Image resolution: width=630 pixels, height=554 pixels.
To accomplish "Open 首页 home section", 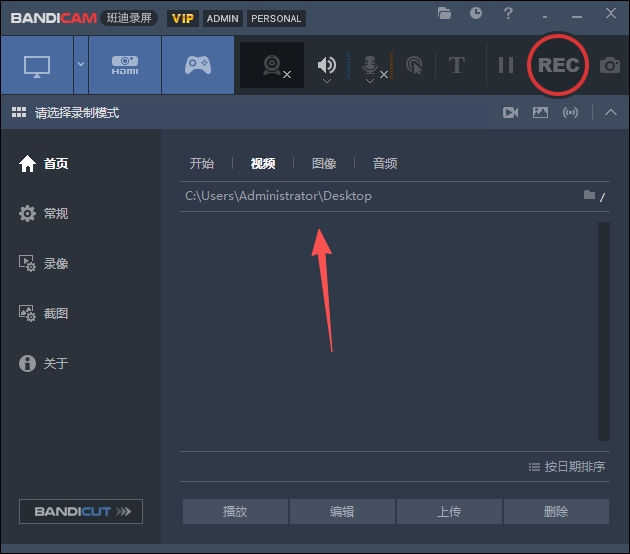I will 43,164.
